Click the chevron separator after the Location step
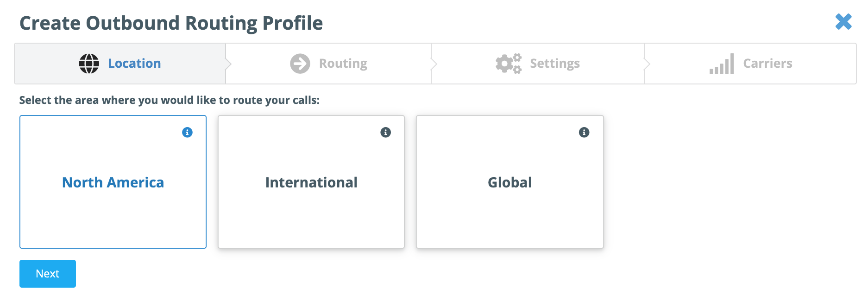Viewport: 868px width, 296px height. coord(228,64)
